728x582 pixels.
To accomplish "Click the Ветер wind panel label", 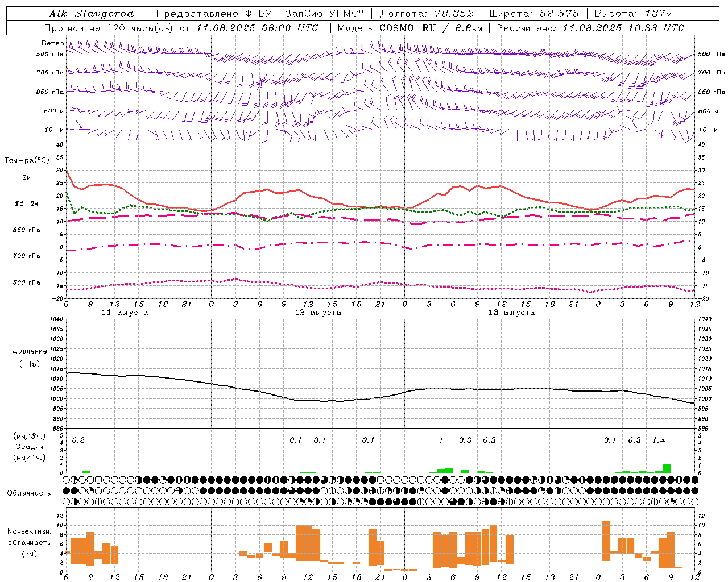I will (52, 43).
